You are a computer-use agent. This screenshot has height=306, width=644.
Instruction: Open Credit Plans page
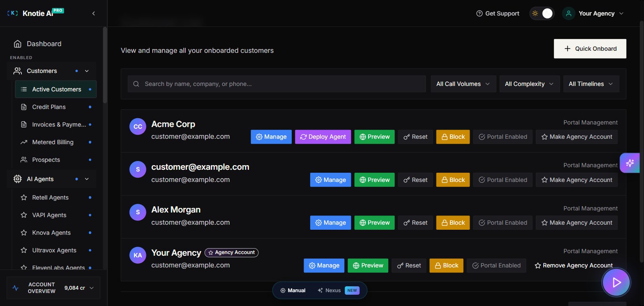point(56,107)
